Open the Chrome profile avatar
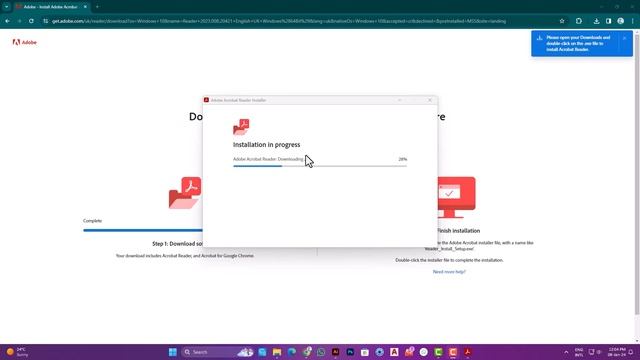The width and height of the screenshot is (640, 360). coord(620,21)
